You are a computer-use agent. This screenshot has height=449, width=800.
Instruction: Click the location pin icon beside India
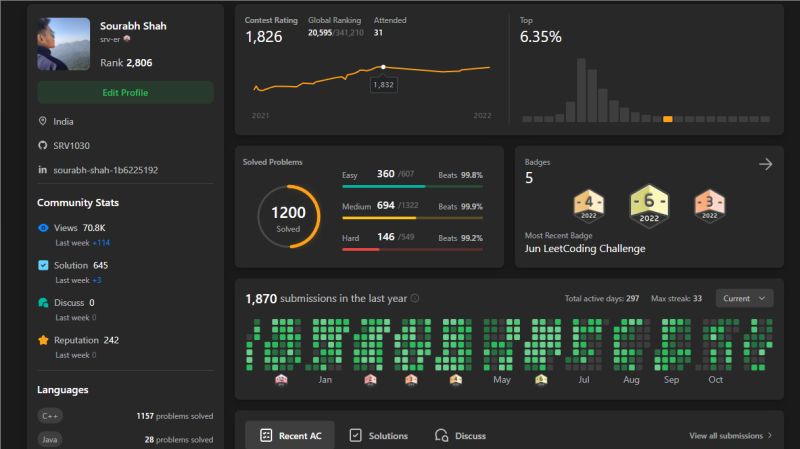coord(42,121)
